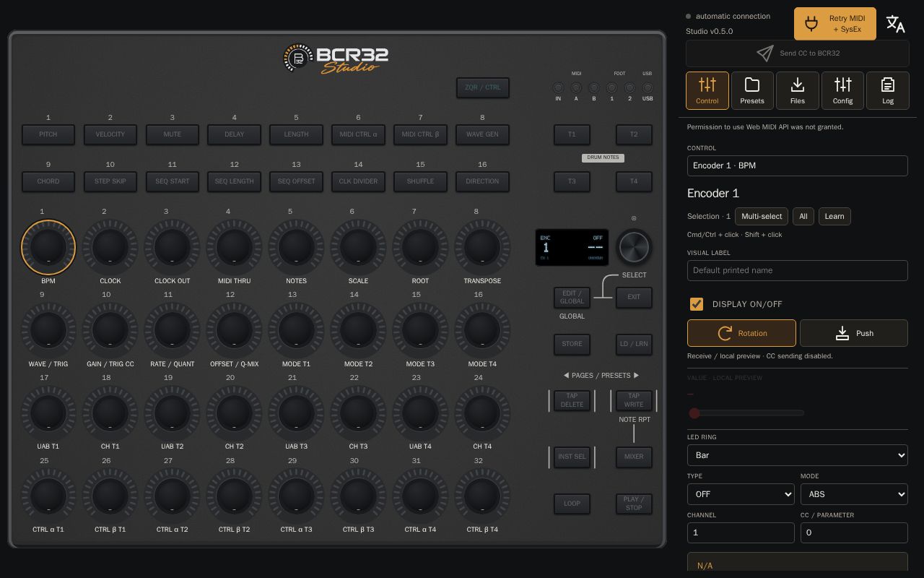Toggle the MUTE button
This screenshot has height=578, width=924.
click(x=173, y=134)
